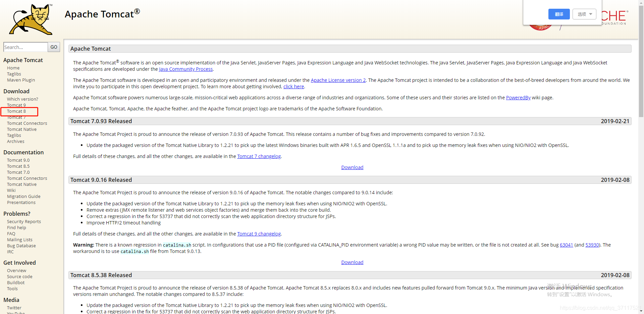The height and width of the screenshot is (314, 644).
Task: Open Bug Database link
Action: pyautogui.click(x=21, y=246)
